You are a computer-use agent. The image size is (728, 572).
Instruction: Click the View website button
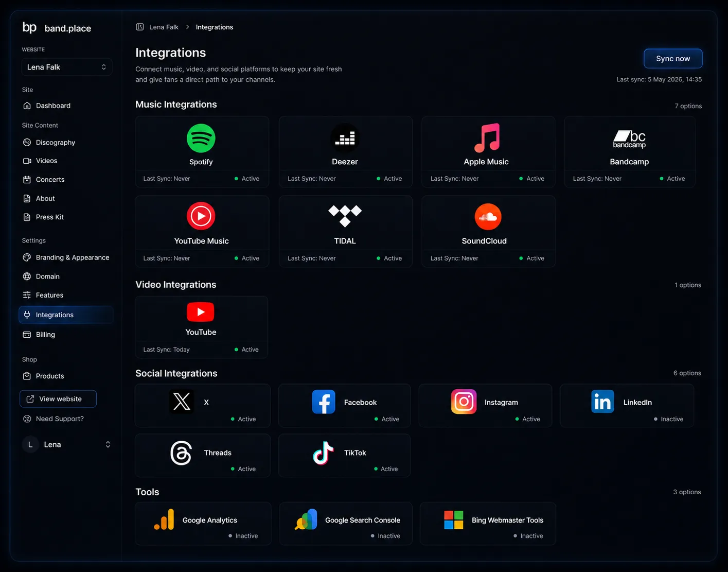point(58,399)
